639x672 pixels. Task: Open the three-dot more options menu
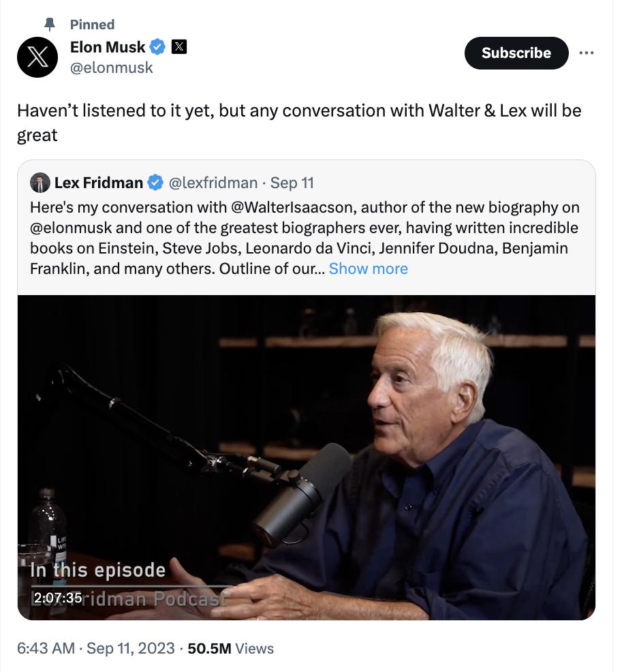(x=586, y=53)
